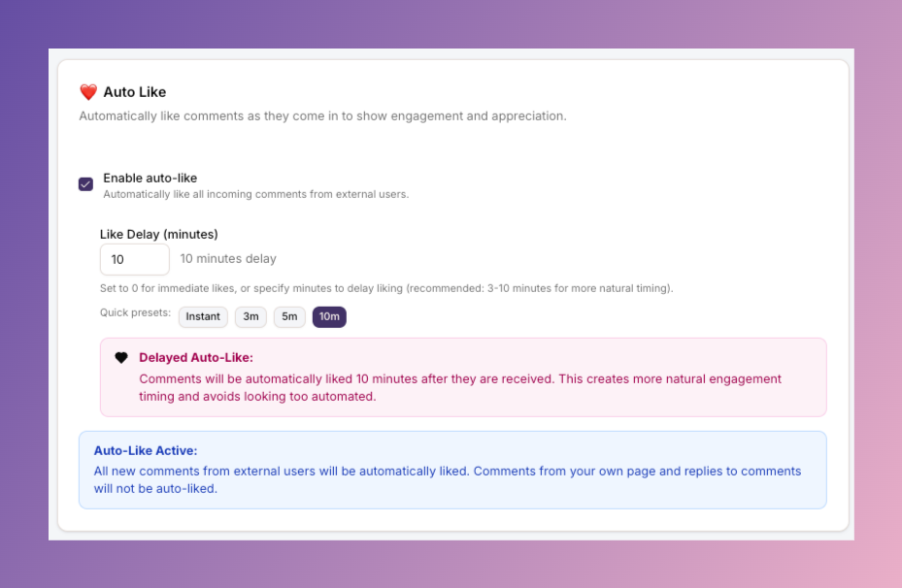Click the Enable auto-like label text
The width and height of the screenshot is (902, 588).
149,178
